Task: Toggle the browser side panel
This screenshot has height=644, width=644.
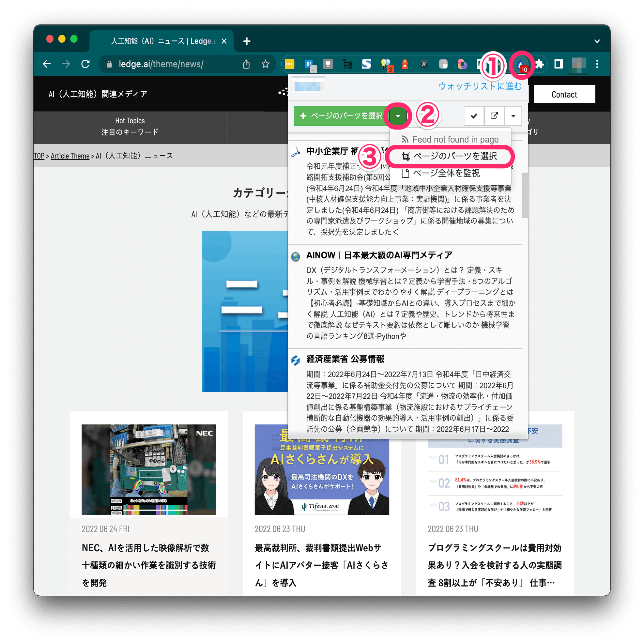Action: coord(559,64)
